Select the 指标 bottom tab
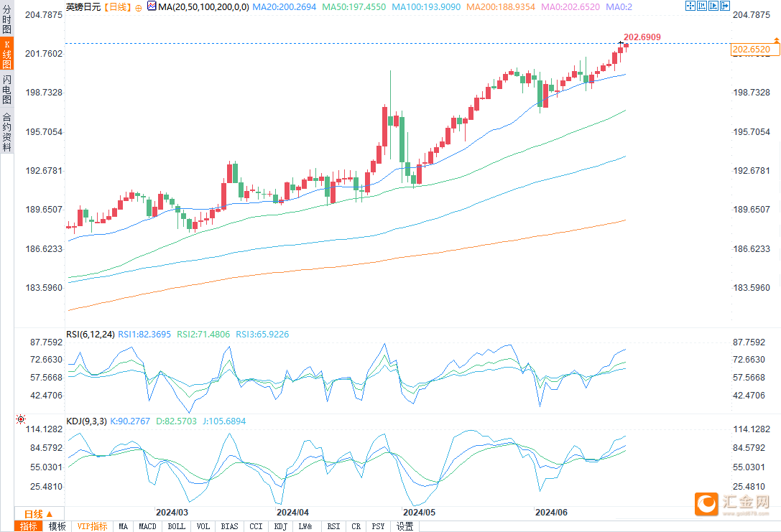This screenshot has width=781, height=532. click(x=29, y=526)
